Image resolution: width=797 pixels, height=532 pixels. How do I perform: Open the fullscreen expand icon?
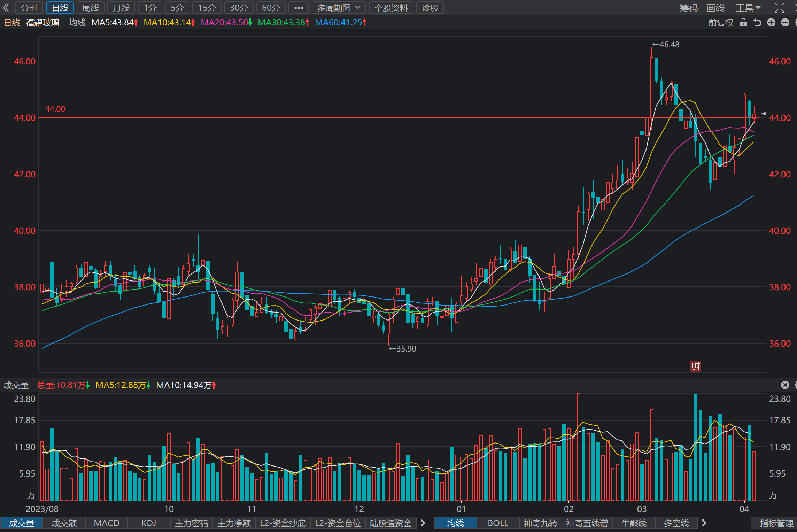pyautogui.click(x=780, y=8)
